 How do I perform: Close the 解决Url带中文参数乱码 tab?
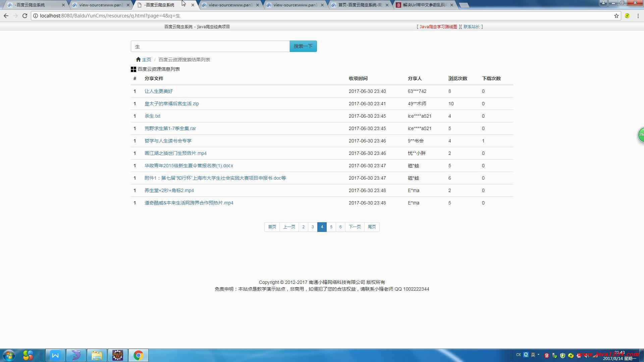(x=451, y=5)
